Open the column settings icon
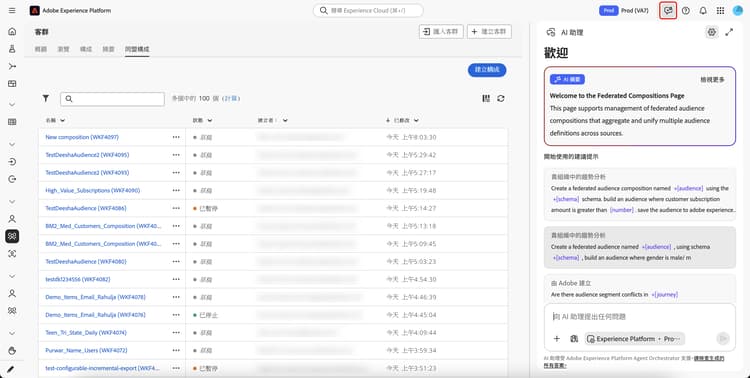750x378 pixels. 486,99
